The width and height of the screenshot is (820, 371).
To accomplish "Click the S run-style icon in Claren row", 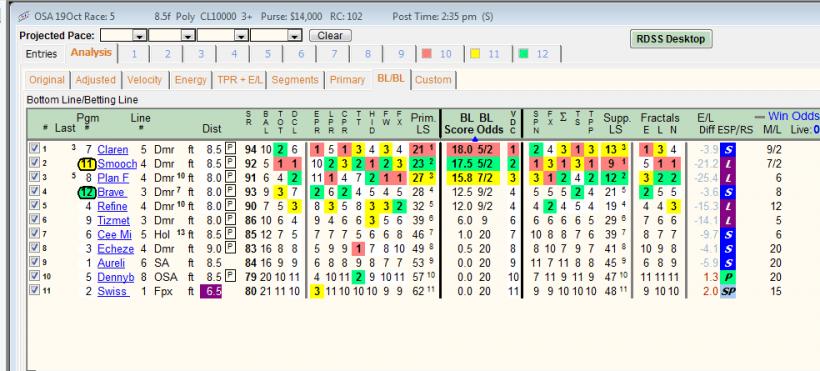I will point(727,150).
